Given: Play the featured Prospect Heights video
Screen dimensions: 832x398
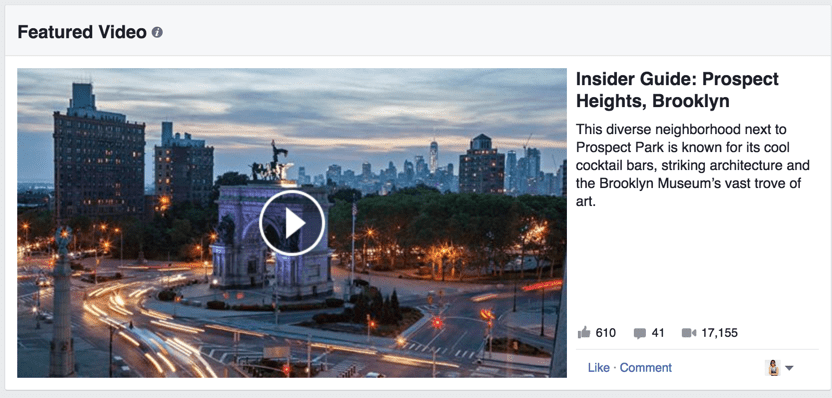Looking at the screenshot, I should click(292, 223).
